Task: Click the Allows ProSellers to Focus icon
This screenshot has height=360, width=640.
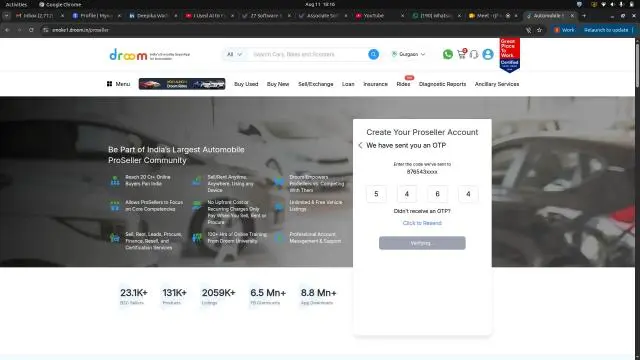Action: tap(115, 205)
